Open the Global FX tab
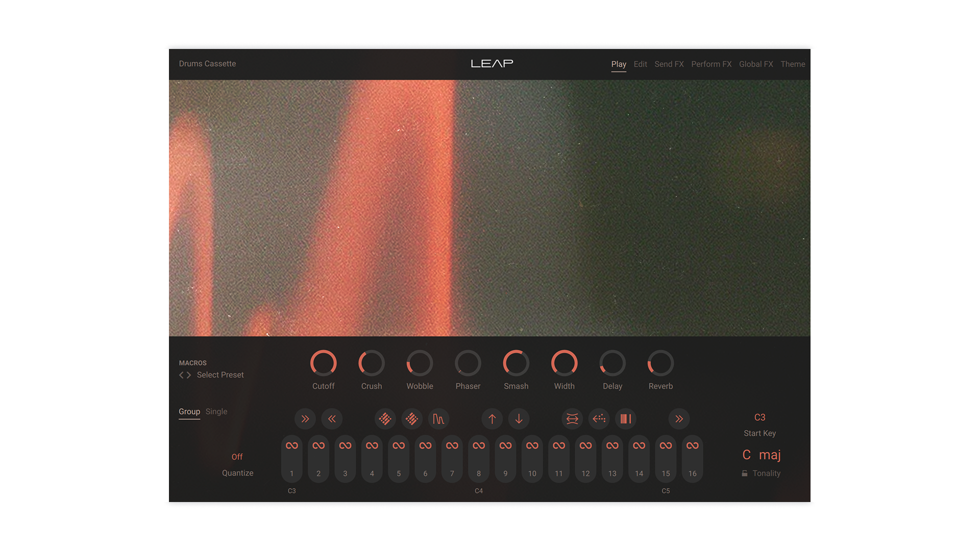 pyautogui.click(x=756, y=64)
